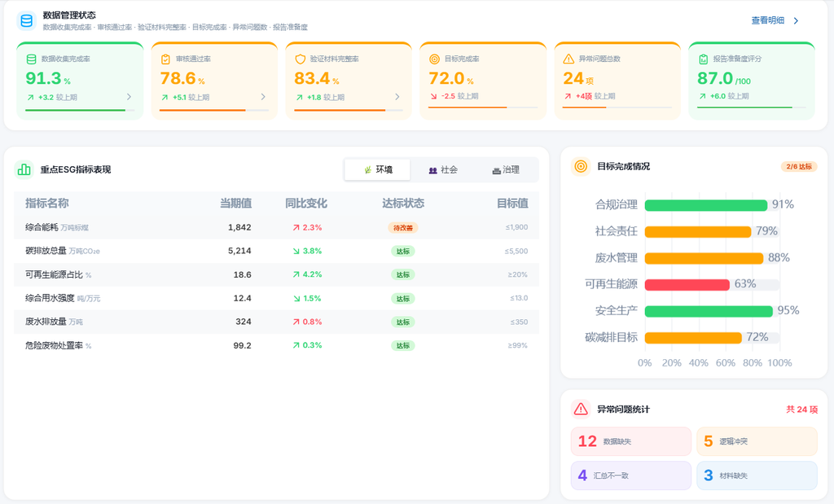
Task: Click the 目标值 column header
Action: point(512,203)
